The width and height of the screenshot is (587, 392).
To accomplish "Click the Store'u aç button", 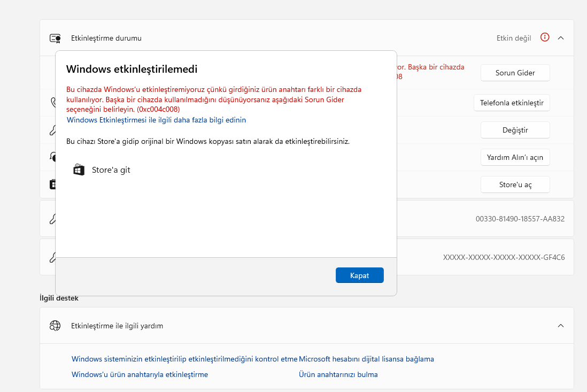I will click(x=515, y=185).
